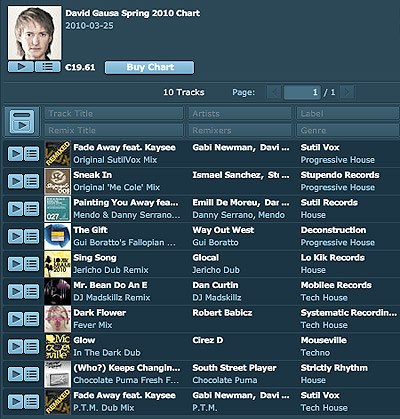Click the play-all tracks icon beside the filters
This screenshot has width=400, height=419.
pos(22,122)
